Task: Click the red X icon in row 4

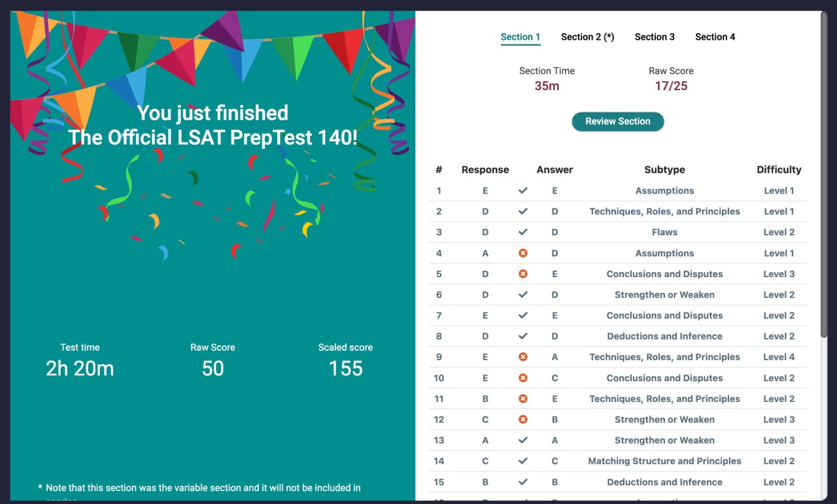Action: tap(522, 253)
